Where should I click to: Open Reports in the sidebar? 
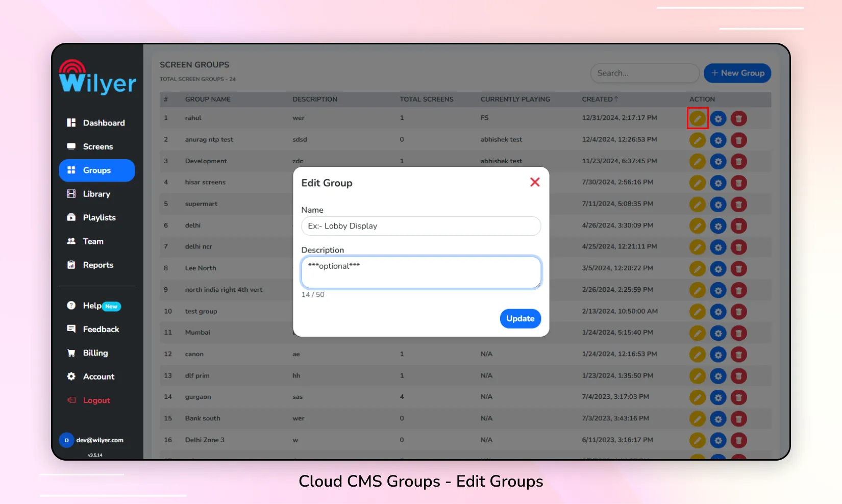tap(97, 265)
